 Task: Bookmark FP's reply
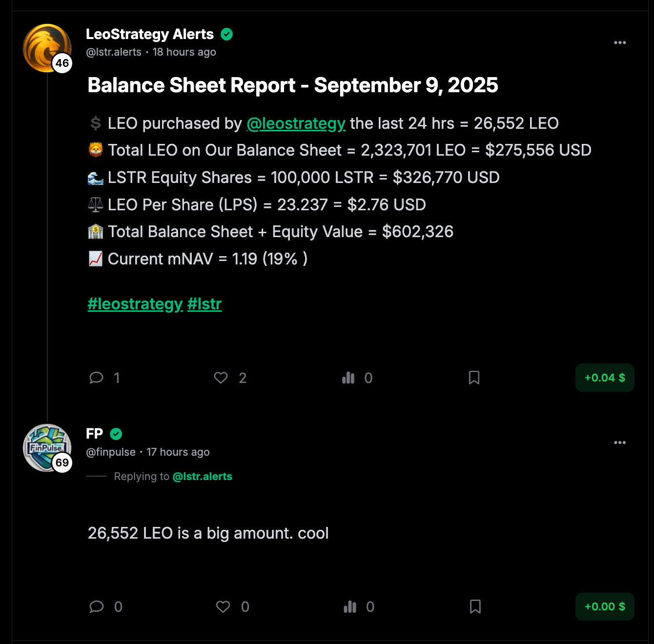coord(475,606)
